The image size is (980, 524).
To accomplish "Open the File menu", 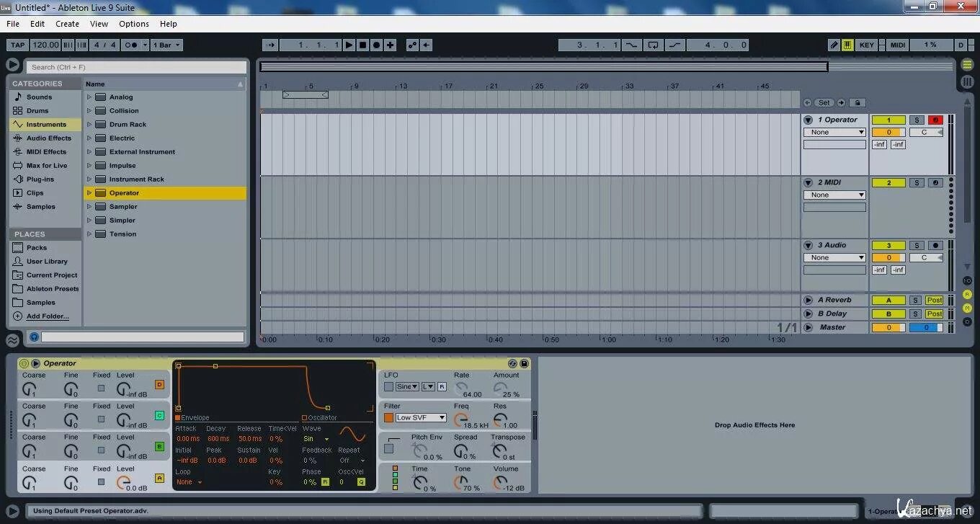I will click(x=13, y=24).
